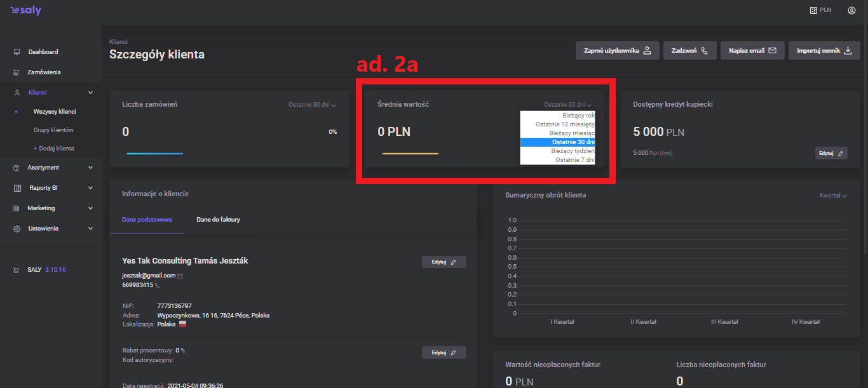Click the Saly logo
Viewport: 868px width, 388px height.
click(25, 11)
